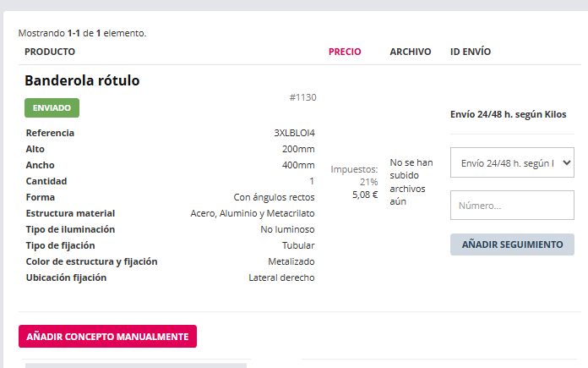Click the Estructura material row label

point(70,213)
